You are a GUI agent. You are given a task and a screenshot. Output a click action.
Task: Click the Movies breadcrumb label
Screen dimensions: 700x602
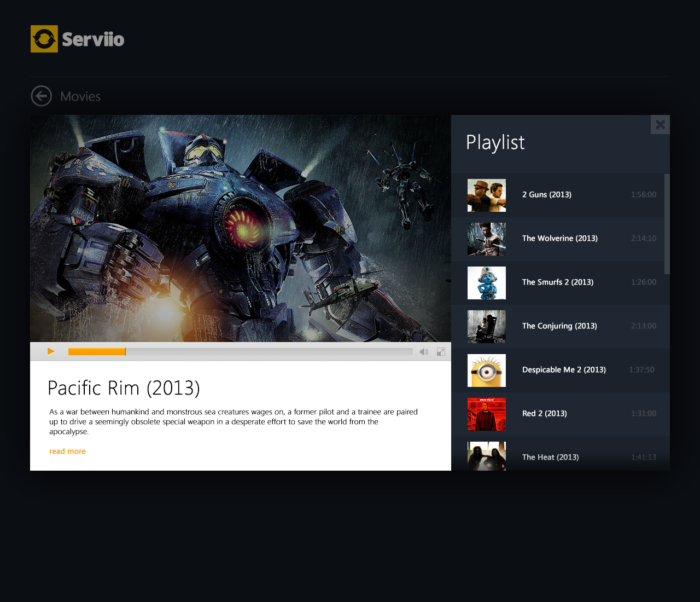pos(80,96)
